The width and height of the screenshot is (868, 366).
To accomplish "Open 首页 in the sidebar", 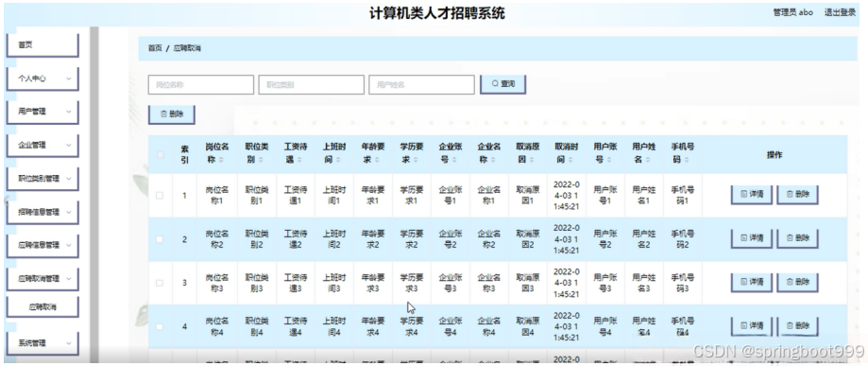I will (43, 44).
